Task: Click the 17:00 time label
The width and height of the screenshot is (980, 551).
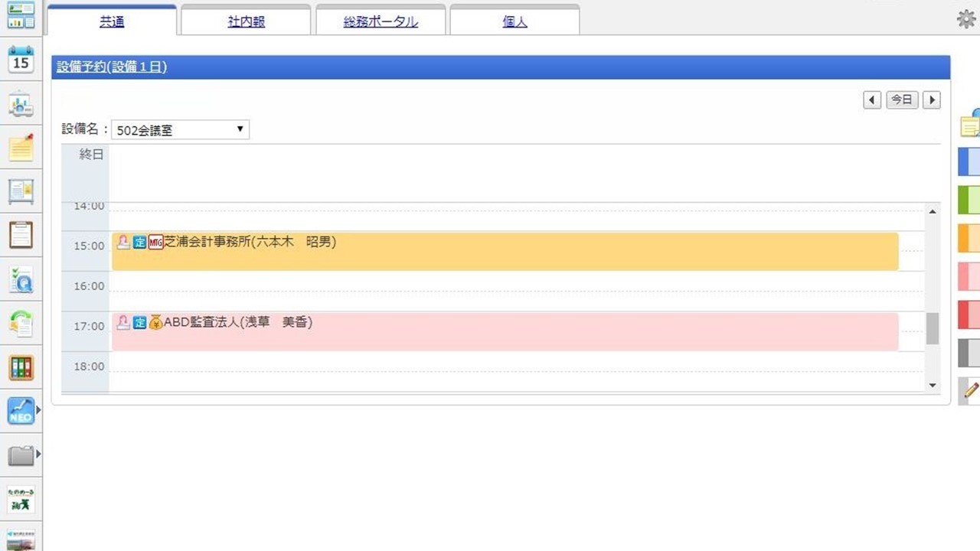Action: pyautogui.click(x=89, y=326)
